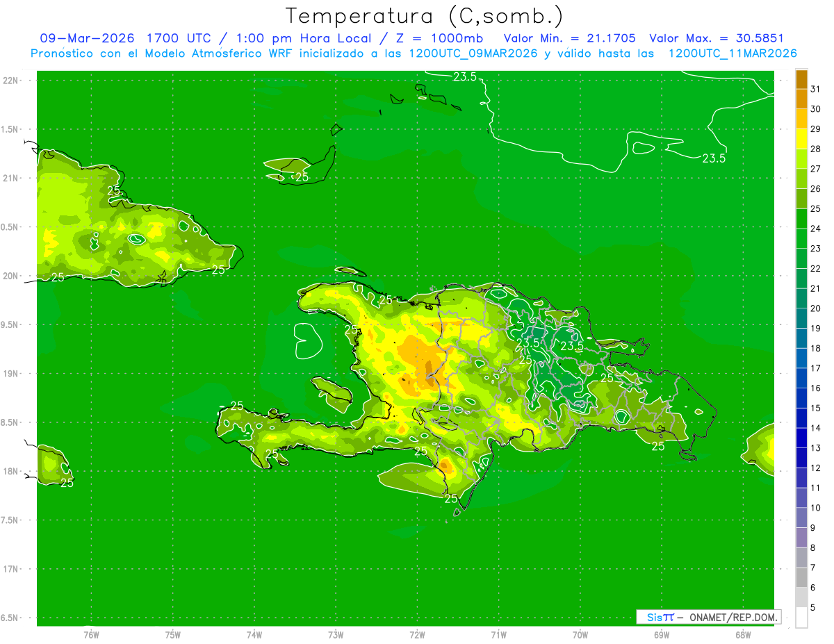This screenshot has width=834, height=644.
Task: Click the '74W' longitude axis label
Action: click(254, 634)
